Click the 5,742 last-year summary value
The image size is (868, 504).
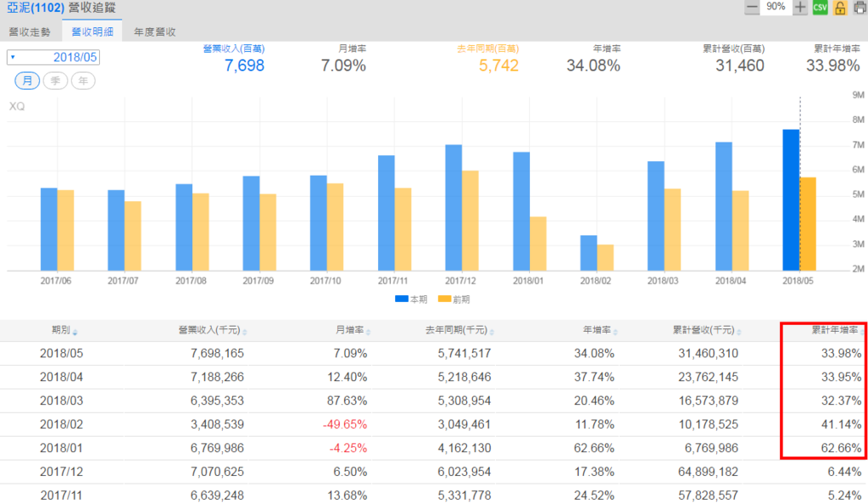pos(498,66)
